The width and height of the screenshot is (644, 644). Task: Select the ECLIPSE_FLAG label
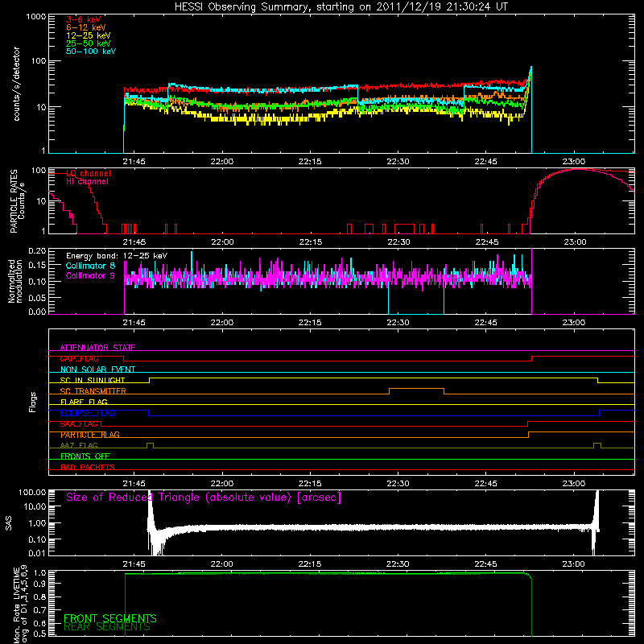pos(88,413)
